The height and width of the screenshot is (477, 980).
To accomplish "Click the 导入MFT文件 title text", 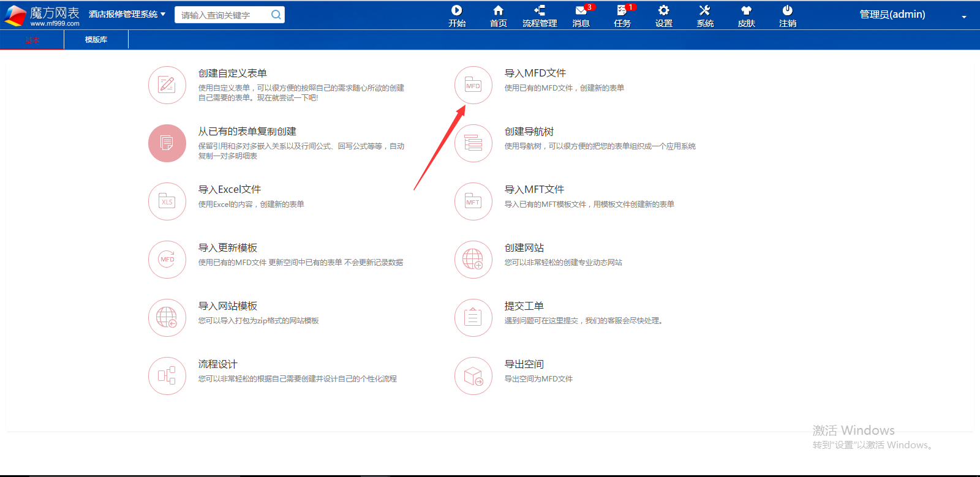I will [534, 189].
